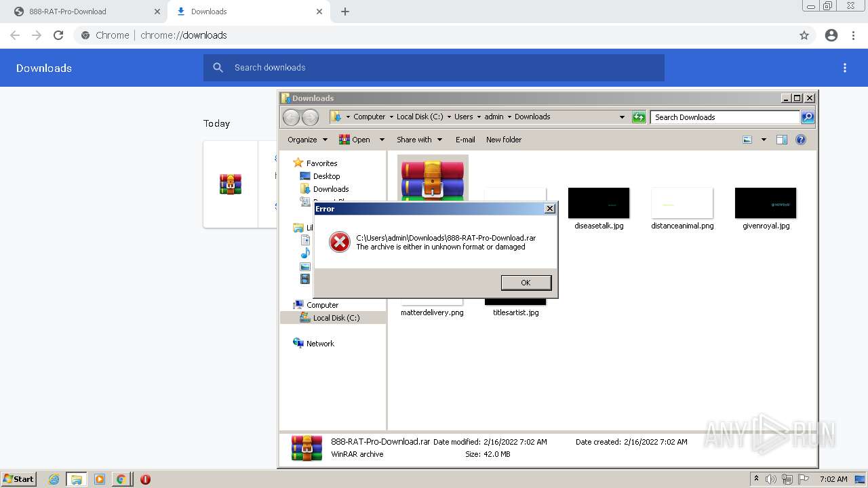This screenshot has width=868, height=488.
Task: Select Computer in navigation pane
Action: [322, 305]
